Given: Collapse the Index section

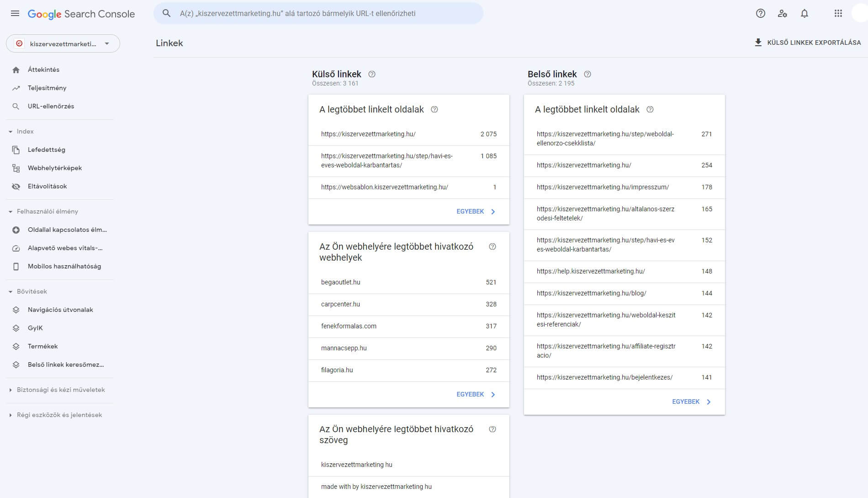Looking at the screenshot, I should click(11, 132).
